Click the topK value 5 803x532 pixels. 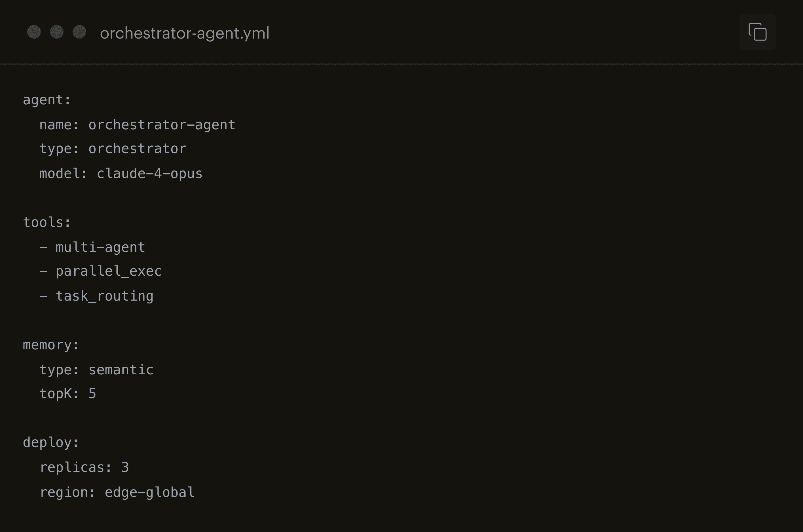click(x=92, y=394)
